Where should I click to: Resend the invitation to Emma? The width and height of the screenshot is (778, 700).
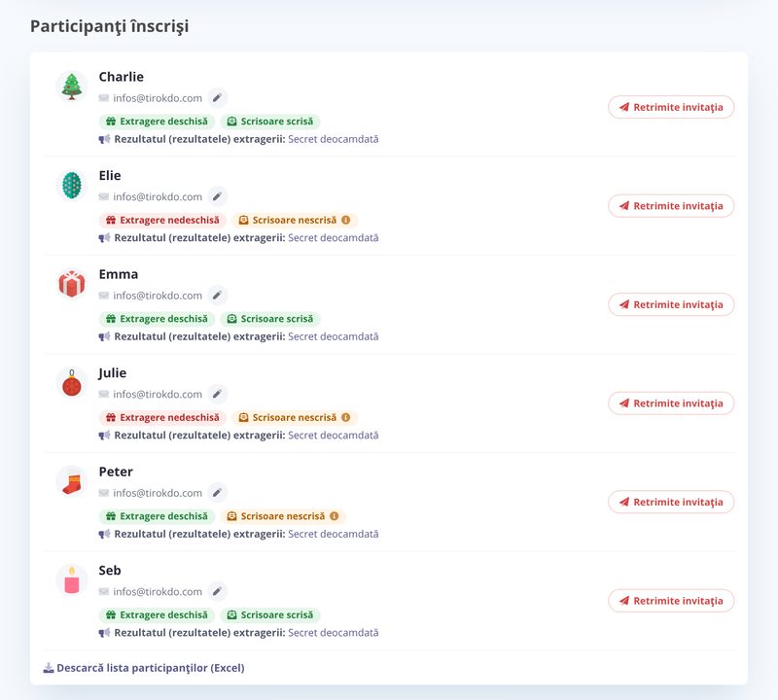coord(671,304)
